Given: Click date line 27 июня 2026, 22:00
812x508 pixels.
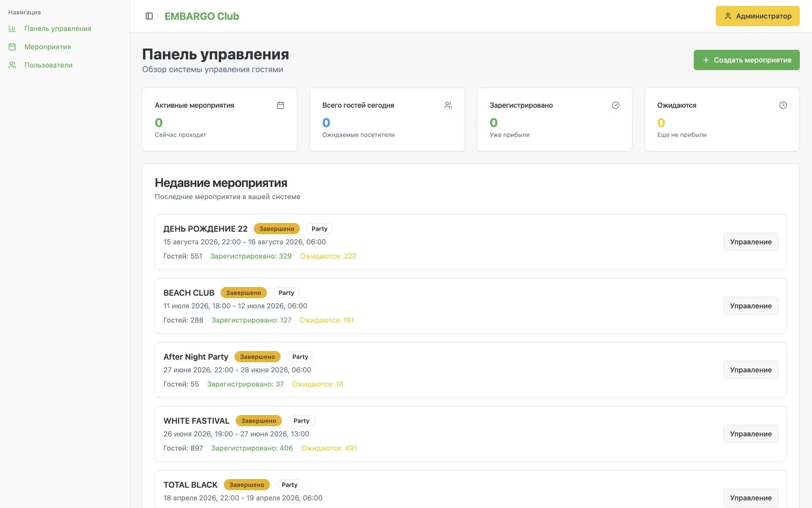Looking at the screenshot, I should [237, 370].
